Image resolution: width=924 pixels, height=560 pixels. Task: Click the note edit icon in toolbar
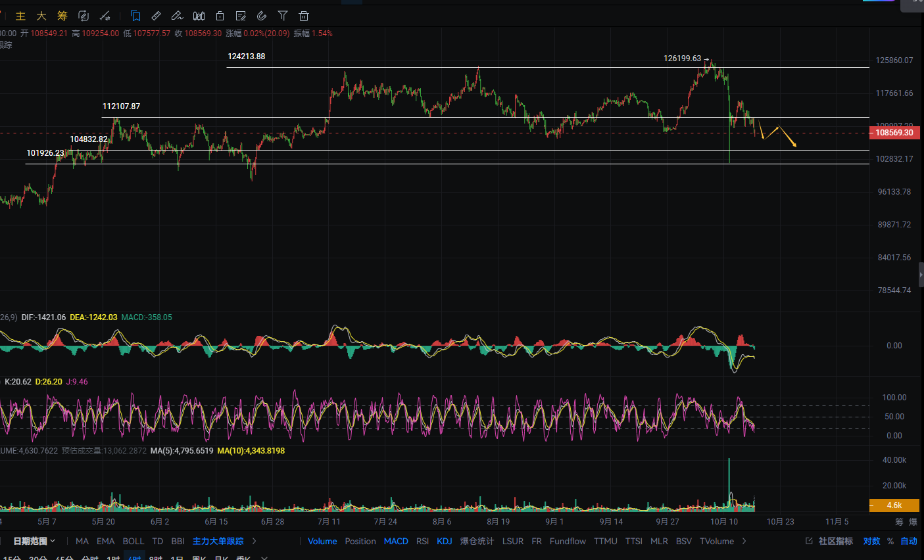coord(241,16)
